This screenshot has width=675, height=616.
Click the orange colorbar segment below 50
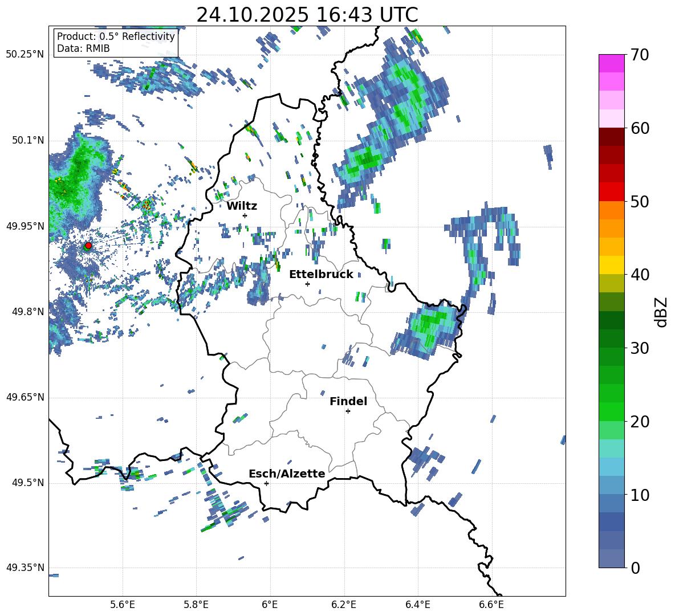pos(612,210)
